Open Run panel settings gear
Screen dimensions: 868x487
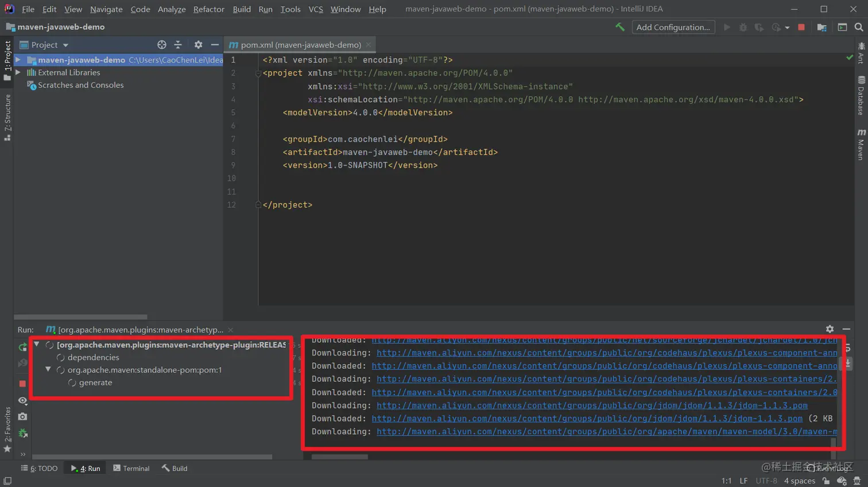coord(830,329)
